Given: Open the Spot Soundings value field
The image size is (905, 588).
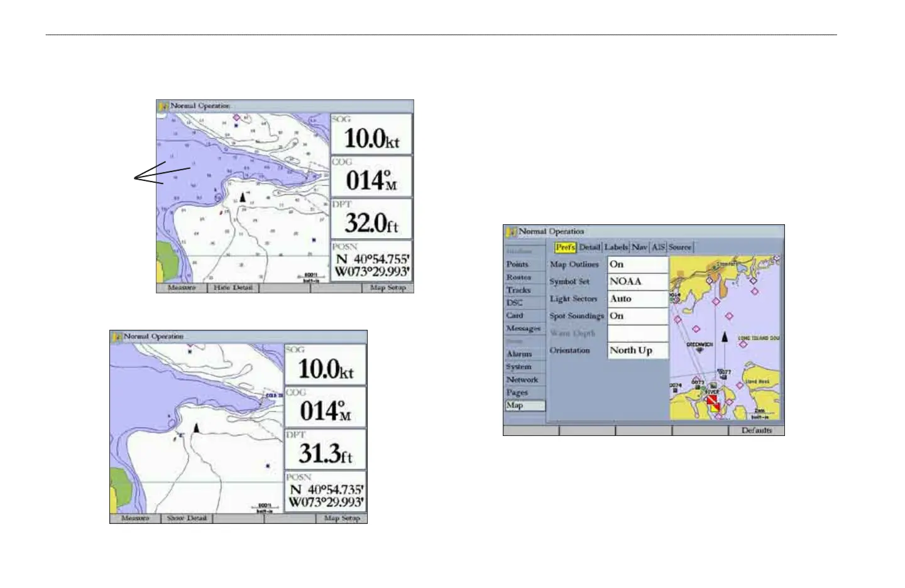Looking at the screenshot, I should pos(637,316).
